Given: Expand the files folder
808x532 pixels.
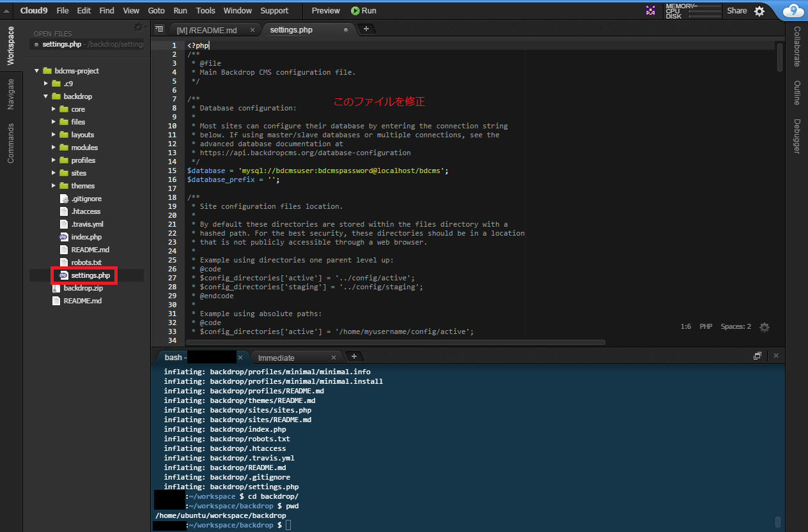Looking at the screenshot, I should coord(55,122).
